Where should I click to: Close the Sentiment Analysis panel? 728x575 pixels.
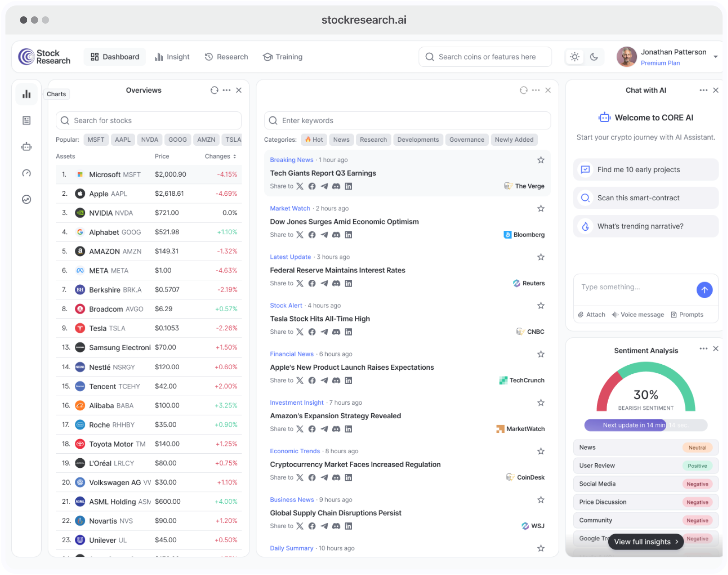716,349
